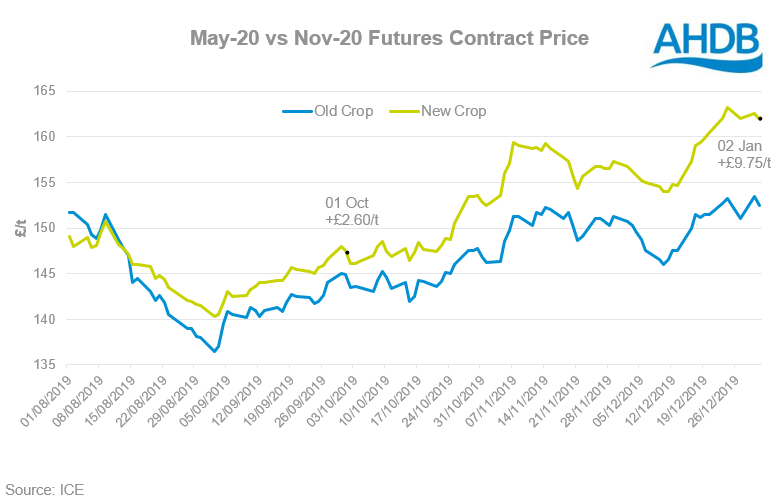Click the black marker dot for 02 Jan
778x503 pixels.
point(761,119)
